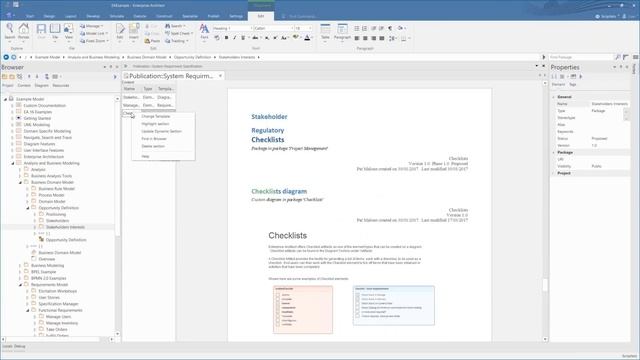Image resolution: width=640 pixels, height=360 pixels.
Task: Click the Regulatory heading in the document
Action: 267,130
